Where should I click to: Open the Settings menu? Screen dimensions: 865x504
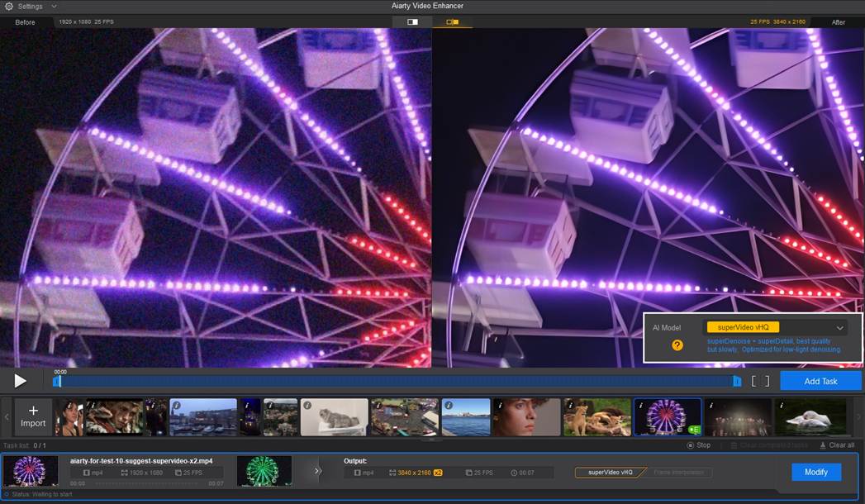(x=29, y=6)
